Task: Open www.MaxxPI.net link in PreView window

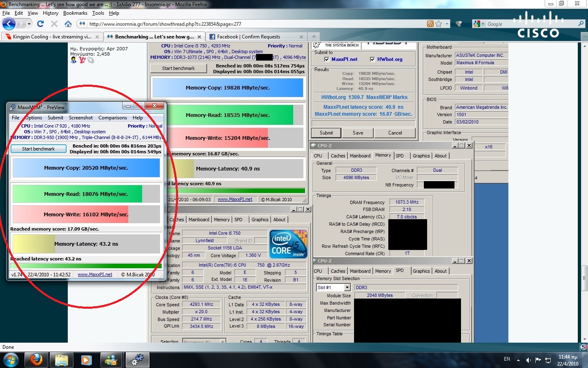Action: click(95, 274)
